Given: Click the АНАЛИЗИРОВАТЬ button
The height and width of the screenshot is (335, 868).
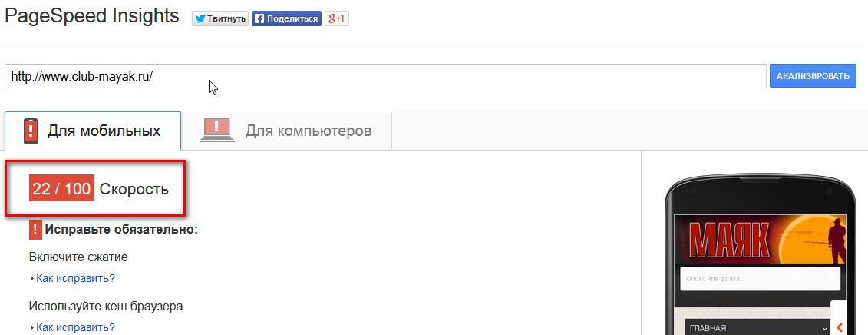Looking at the screenshot, I should (x=813, y=76).
